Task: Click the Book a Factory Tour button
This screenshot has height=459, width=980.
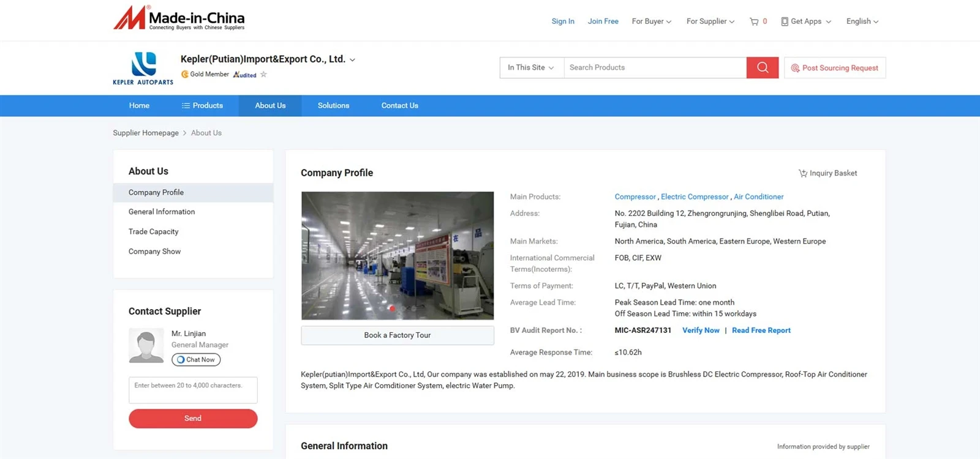Action: click(398, 335)
